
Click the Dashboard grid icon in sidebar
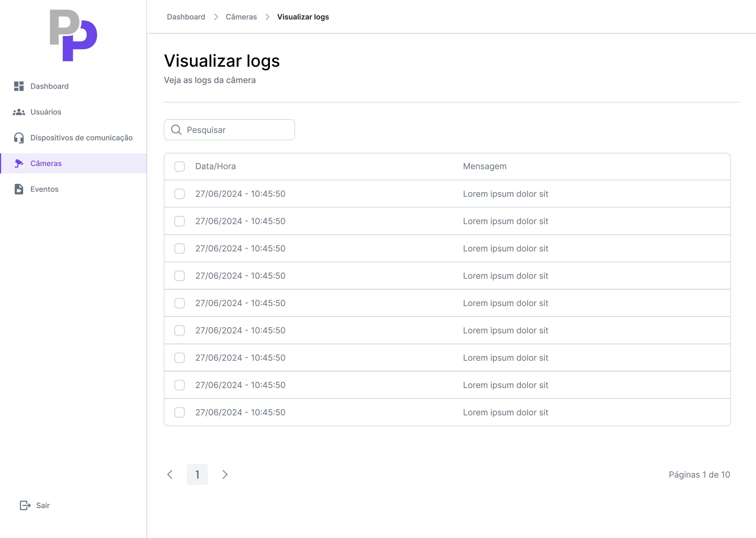click(x=19, y=86)
